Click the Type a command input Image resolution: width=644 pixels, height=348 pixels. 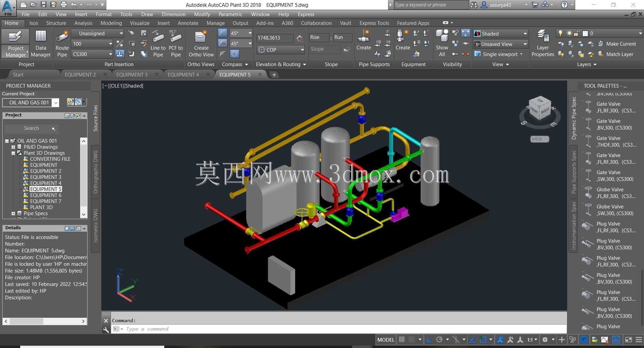coord(339,329)
